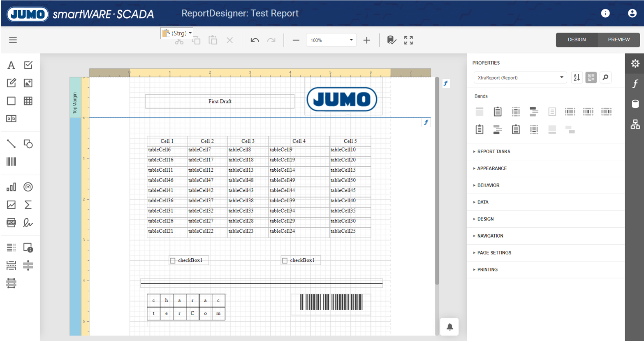Click the notification bell icon

pyautogui.click(x=449, y=327)
